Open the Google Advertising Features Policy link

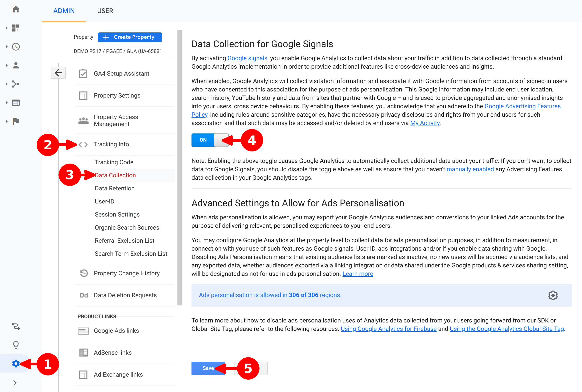(522, 106)
